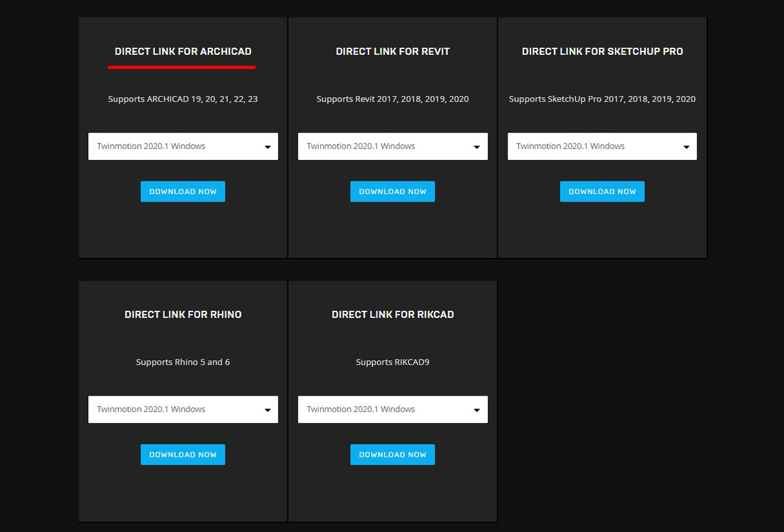Screen dimensions: 784x532
Task: Select the Direct Link for Revit heading
Action: coord(393,52)
